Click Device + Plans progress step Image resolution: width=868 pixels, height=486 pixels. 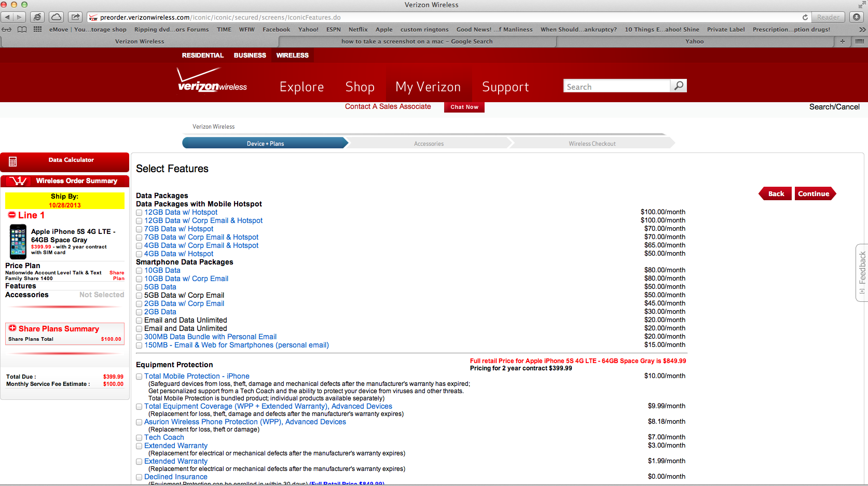[x=265, y=144]
